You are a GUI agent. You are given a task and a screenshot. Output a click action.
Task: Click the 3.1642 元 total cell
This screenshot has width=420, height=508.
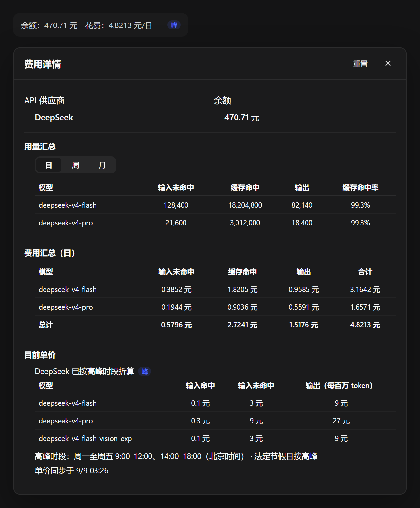click(x=365, y=290)
